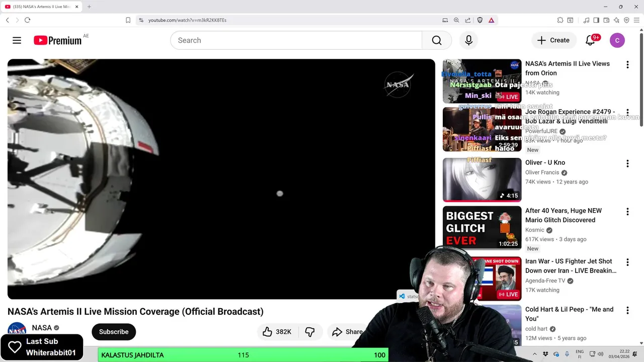Viewport: 644px width, 362px height.
Task: Open Brave Rewards triangle icon
Action: (491, 20)
